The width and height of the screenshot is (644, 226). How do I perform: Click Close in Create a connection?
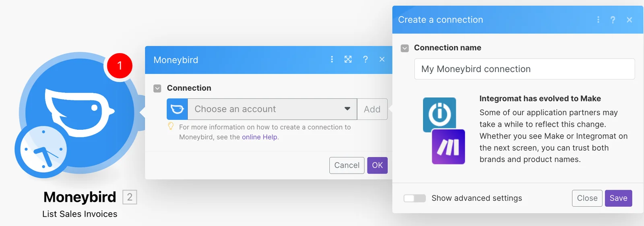tap(587, 198)
